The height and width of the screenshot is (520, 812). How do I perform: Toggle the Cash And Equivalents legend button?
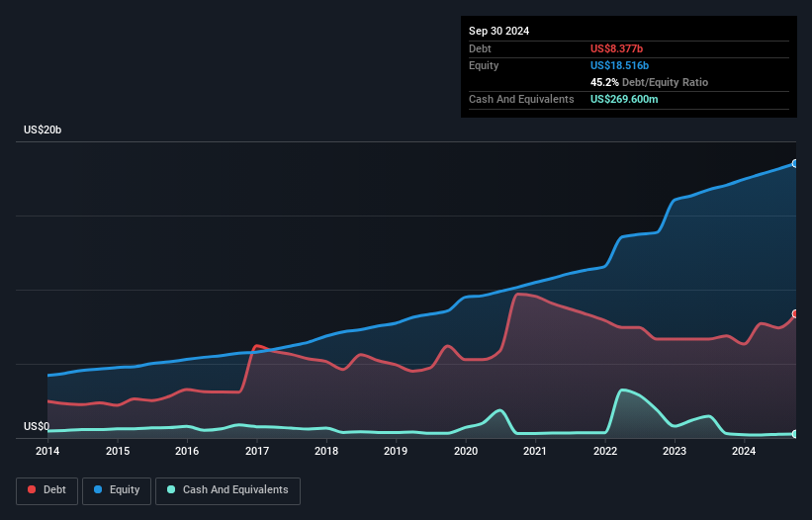tap(227, 490)
